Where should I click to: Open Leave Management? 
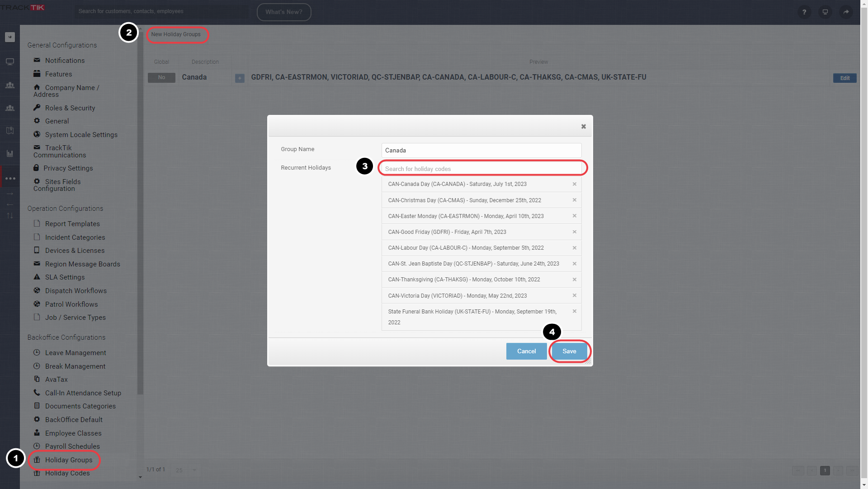click(x=75, y=353)
